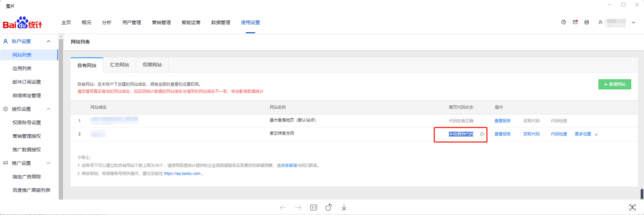Open the user account dropdown arrow
644x215 pixels.
pos(634,23)
